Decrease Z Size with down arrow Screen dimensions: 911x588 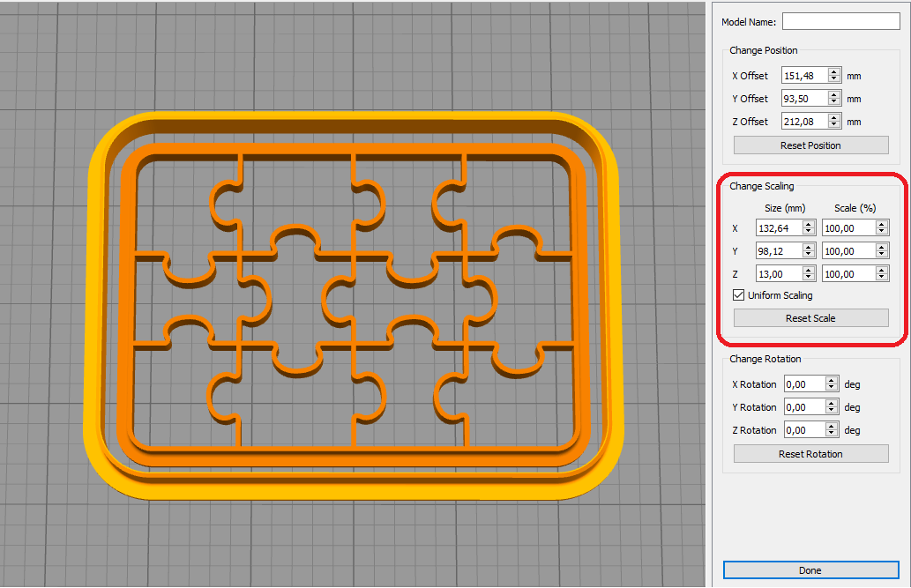[x=809, y=277]
